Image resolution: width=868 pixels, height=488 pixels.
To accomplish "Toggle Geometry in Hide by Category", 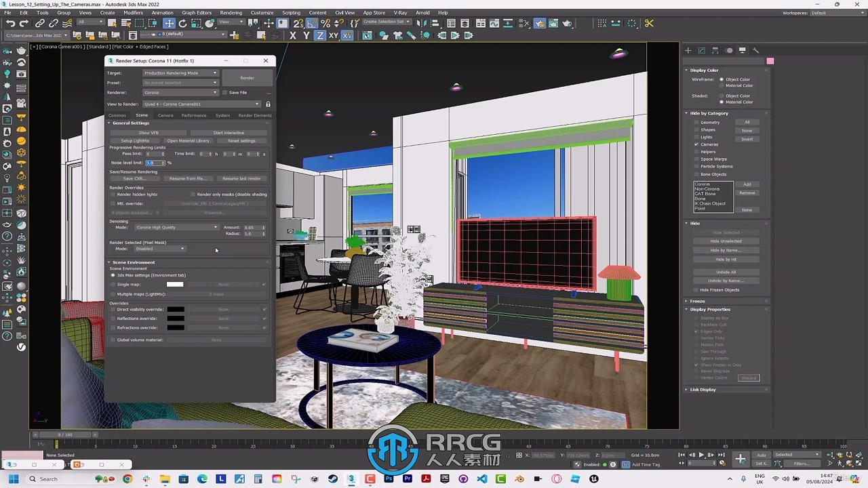I will 696,123.
